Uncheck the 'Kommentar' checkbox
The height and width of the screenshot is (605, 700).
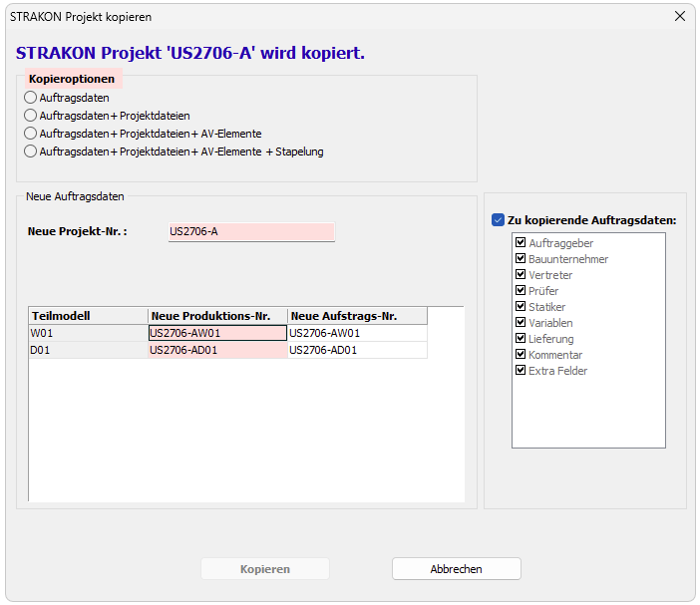click(x=521, y=355)
